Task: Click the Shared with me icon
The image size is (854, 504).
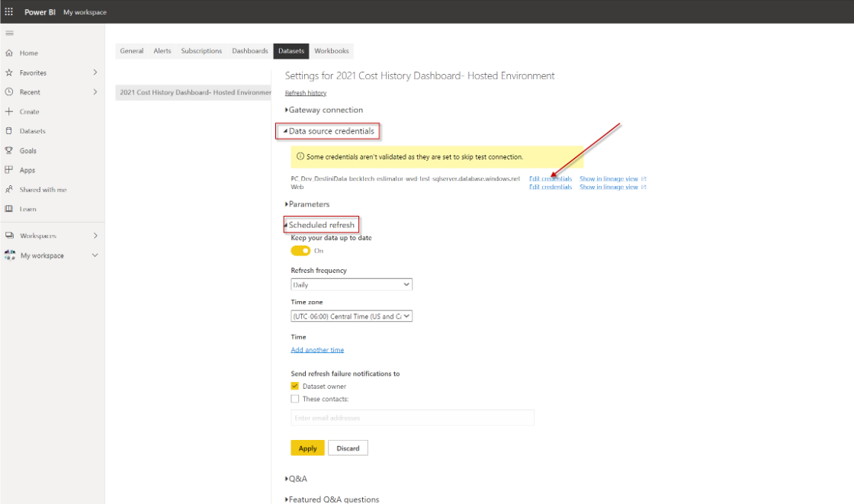Action: click(x=8, y=189)
